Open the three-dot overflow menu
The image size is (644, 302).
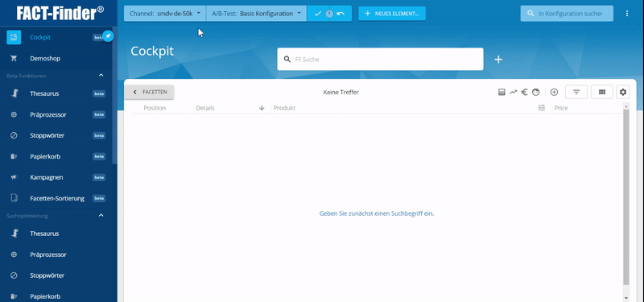tap(627, 14)
